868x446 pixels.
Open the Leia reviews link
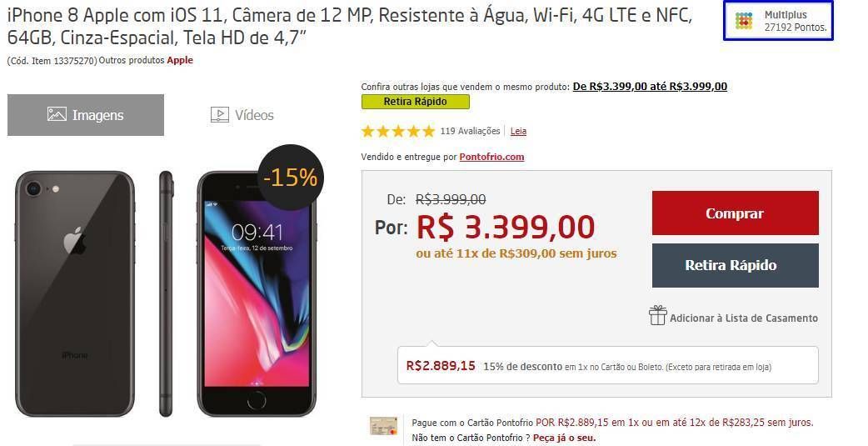[518, 132]
